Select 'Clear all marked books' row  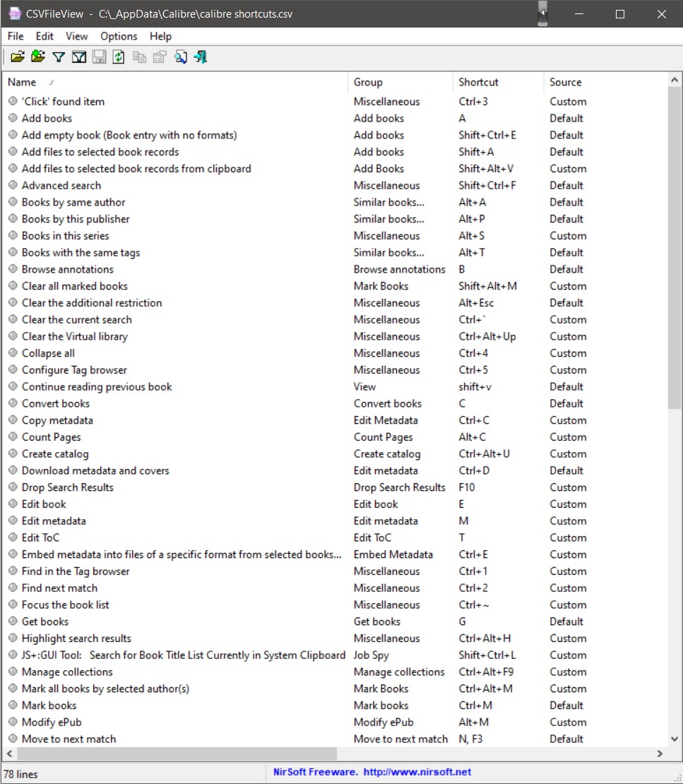pos(335,286)
